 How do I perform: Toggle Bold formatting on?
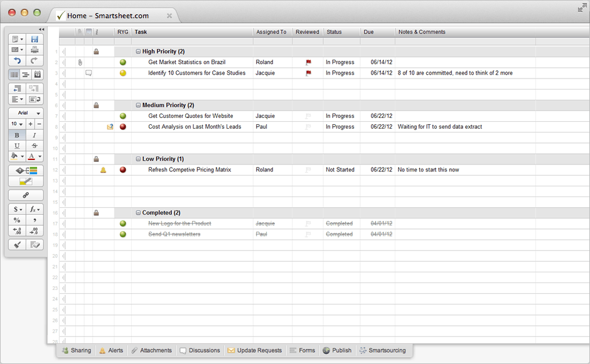click(17, 135)
